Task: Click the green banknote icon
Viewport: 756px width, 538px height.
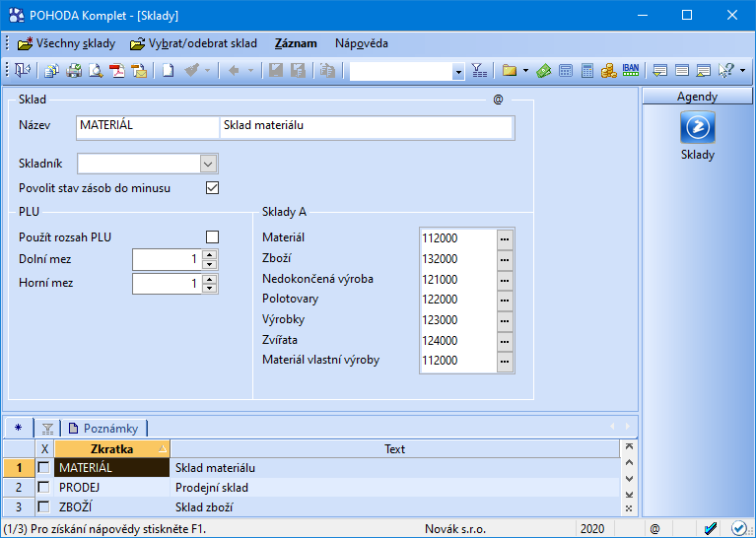Action: [x=544, y=71]
